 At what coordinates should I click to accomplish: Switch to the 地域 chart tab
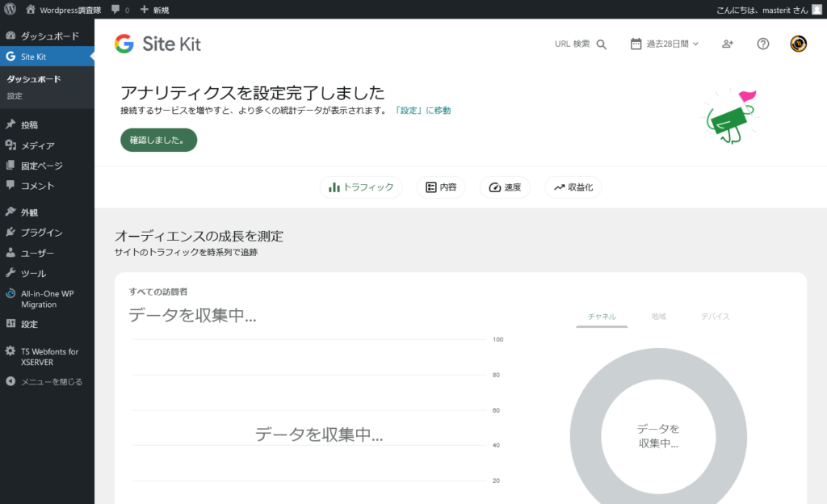[x=659, y=317]
